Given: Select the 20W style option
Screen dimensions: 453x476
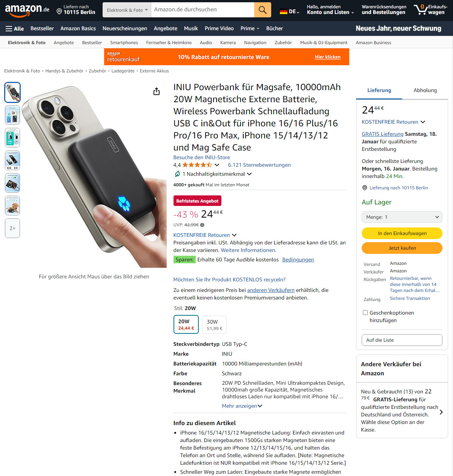Looking at the screenshot, I should tap(186, 325).
